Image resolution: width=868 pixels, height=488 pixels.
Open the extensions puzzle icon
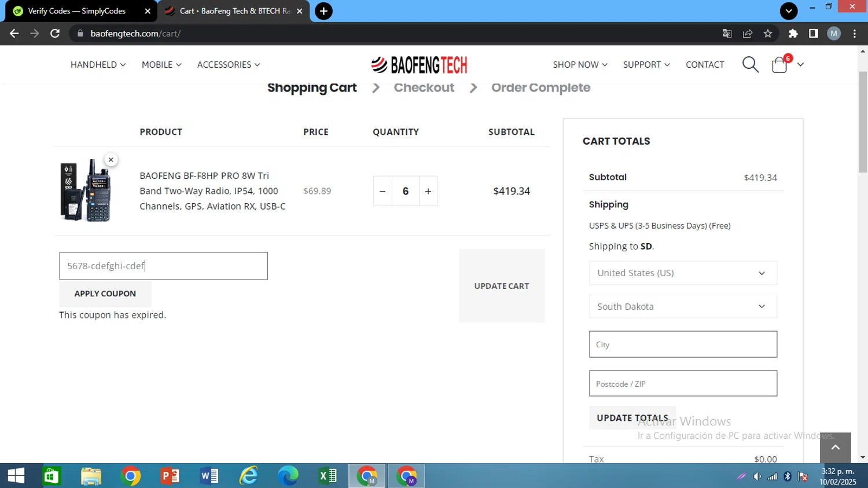click(793, 34)
